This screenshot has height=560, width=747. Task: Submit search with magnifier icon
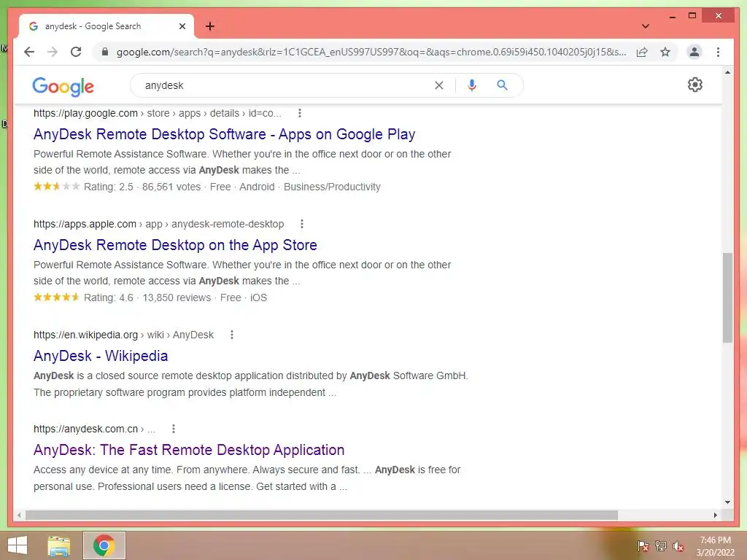tap(502, 85)
